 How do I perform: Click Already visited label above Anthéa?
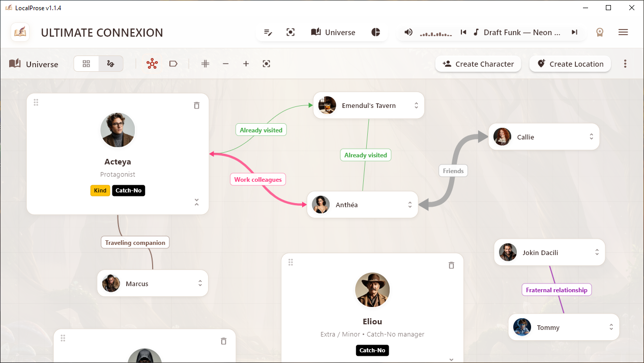pos(366,155)
